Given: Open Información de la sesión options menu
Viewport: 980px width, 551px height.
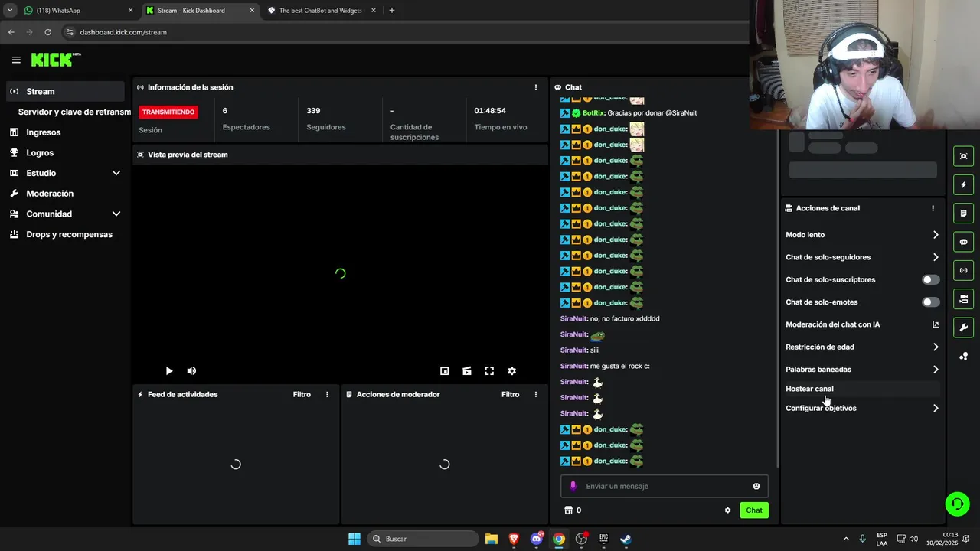Looking at the screenshot, I should [x=536, y=87].
